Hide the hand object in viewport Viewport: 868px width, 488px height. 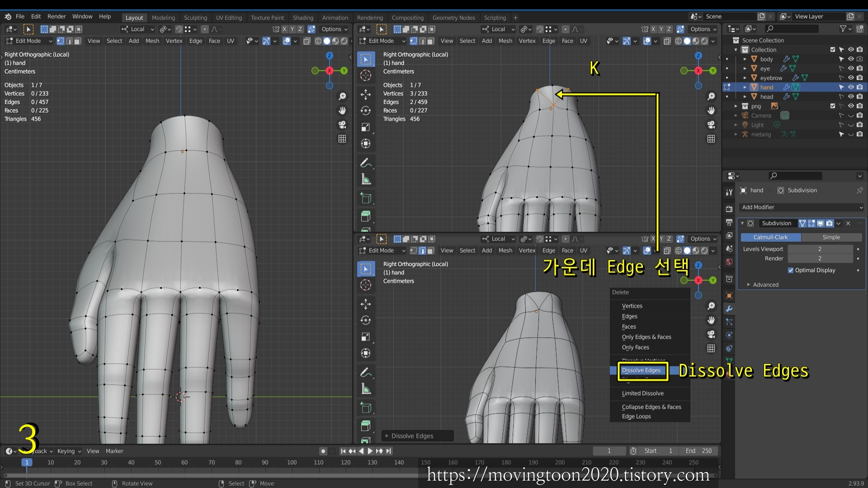pos(851,87)
